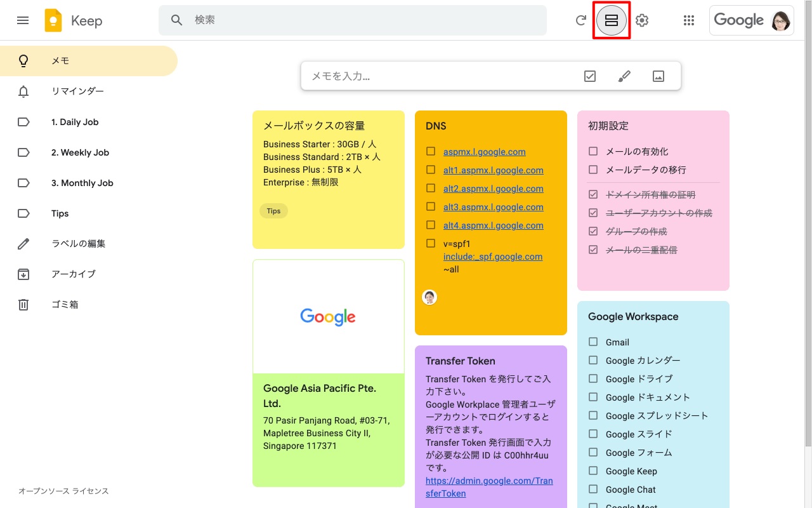Image resolution: width=812 pixels, height=508 pixels.
Task: Open ラベルの編集 in sidebar
Action: coord(89,244)
